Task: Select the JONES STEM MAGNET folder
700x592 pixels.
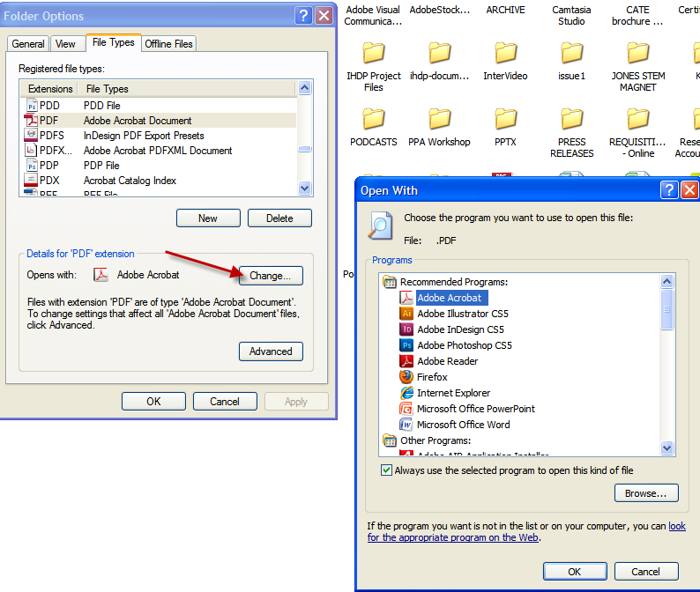Action: 637,53
